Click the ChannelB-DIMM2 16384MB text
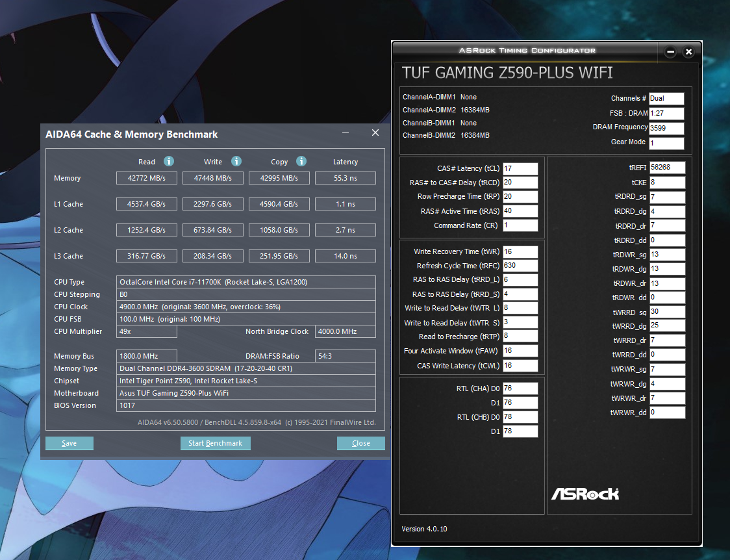The width and height of the screenshot is (730, 560). pyautogui.click(x=446, y=135)
